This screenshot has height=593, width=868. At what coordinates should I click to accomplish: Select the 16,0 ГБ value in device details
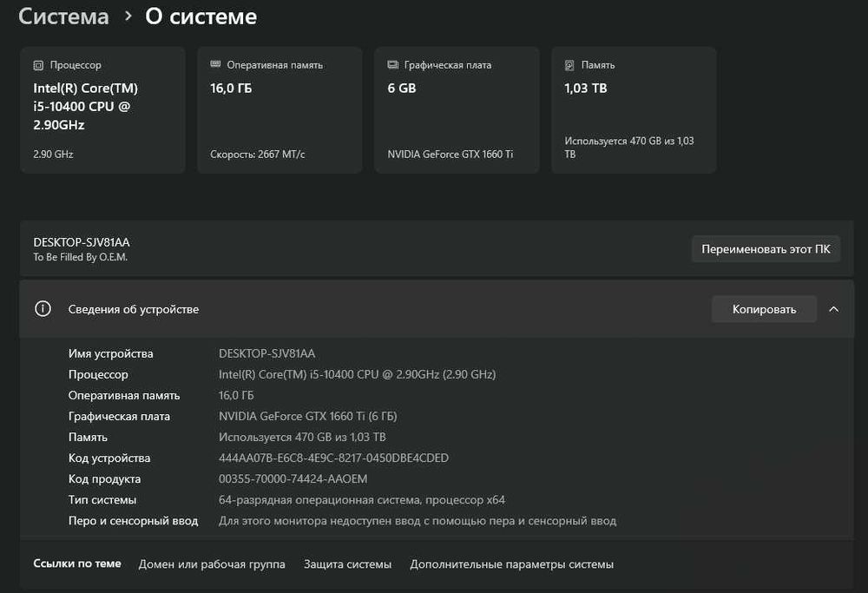click(236, 395)
